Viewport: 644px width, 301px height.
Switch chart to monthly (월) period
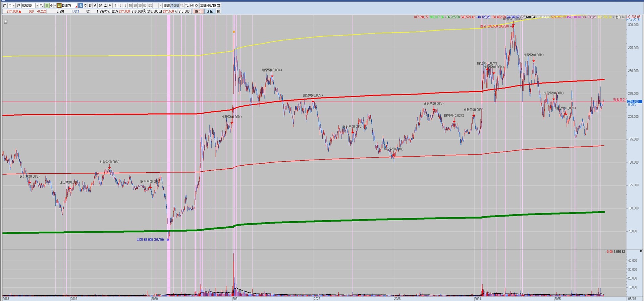point(90,6)
